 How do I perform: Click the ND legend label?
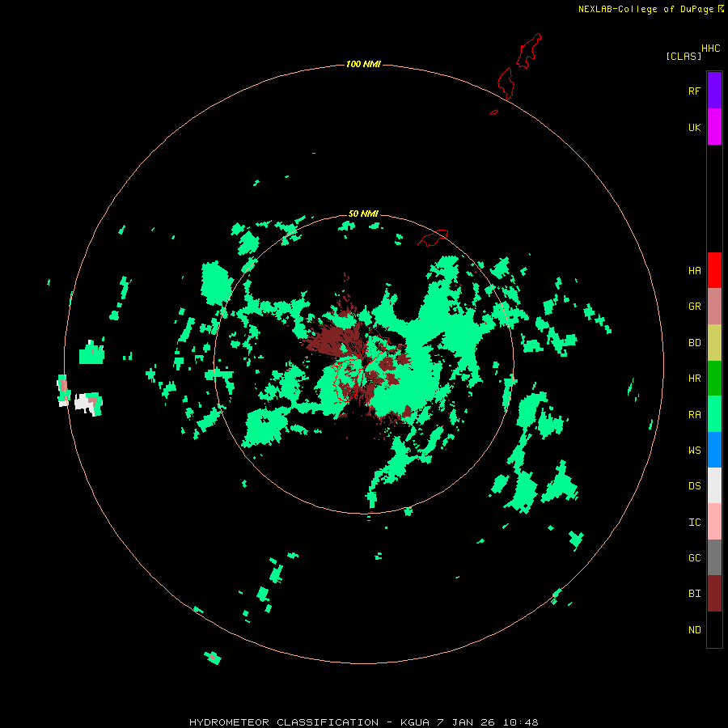694,630
